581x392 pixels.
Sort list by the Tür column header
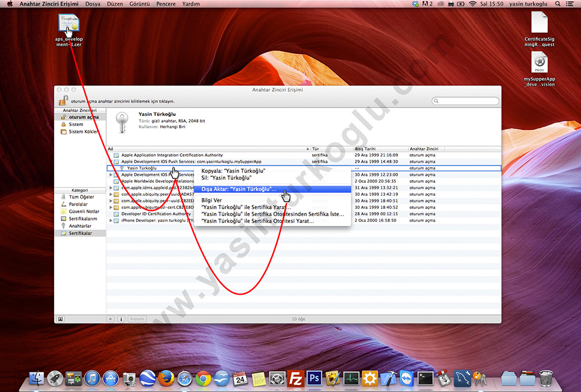pos(332,149)
